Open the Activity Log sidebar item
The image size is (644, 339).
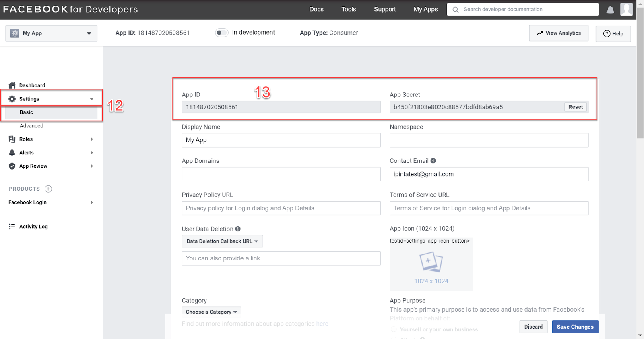click(33, 227)
